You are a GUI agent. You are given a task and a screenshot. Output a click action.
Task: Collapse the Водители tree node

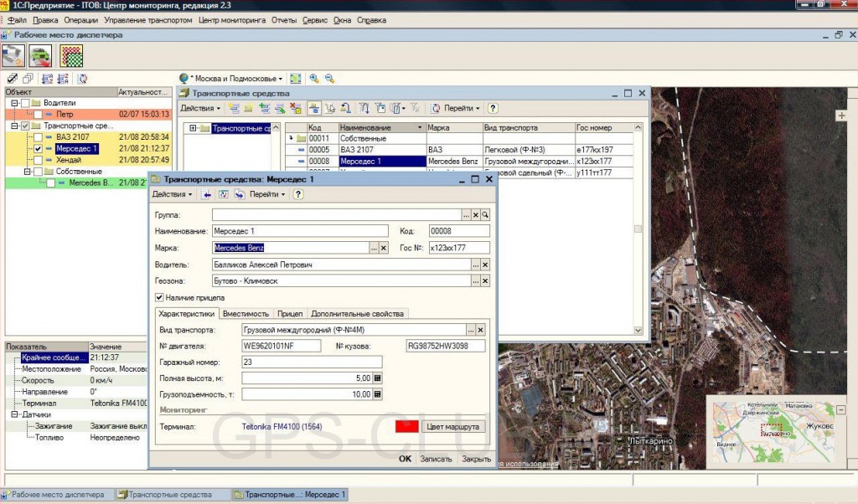pyautogui.click(x=15, y=103)
